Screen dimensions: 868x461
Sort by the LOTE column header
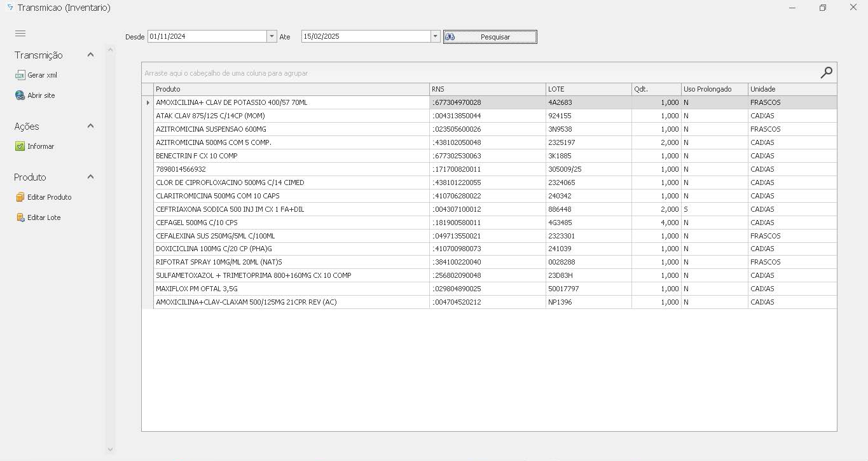click(589, 89)
